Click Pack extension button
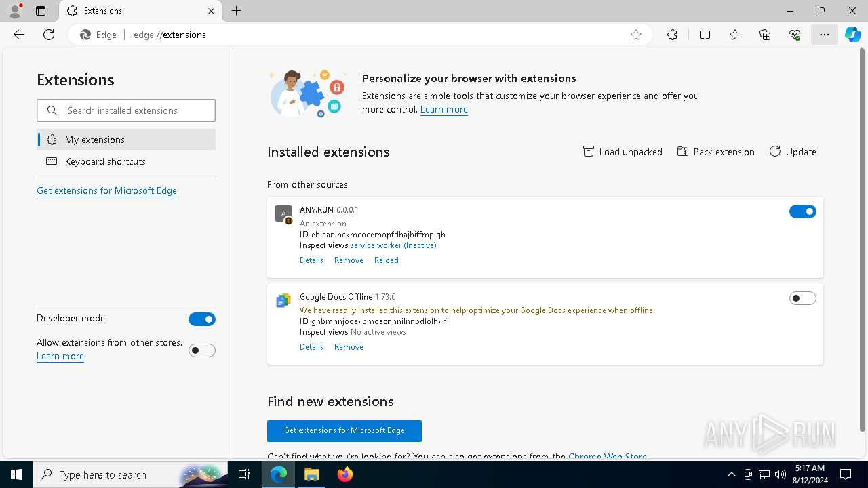This screenshot has width=868, height=488. (715, 152)
